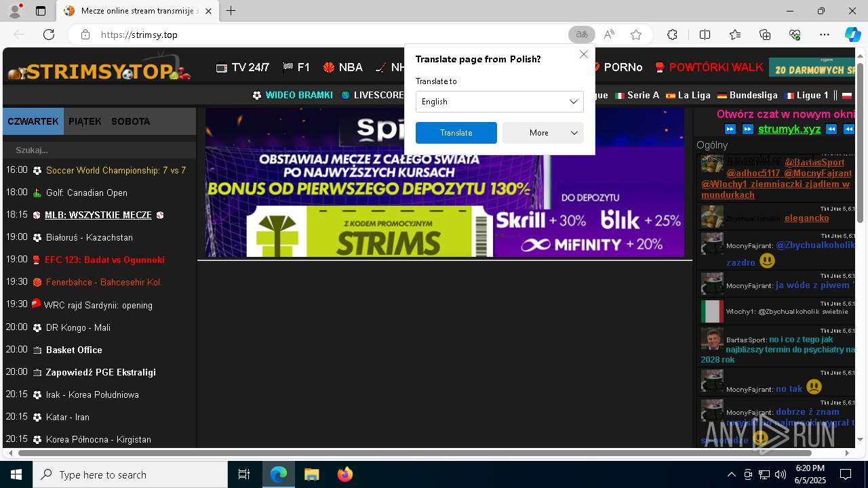868x488 pixels.
Task: Open WIDEO BRAMKI link
Action: (292, 96)
